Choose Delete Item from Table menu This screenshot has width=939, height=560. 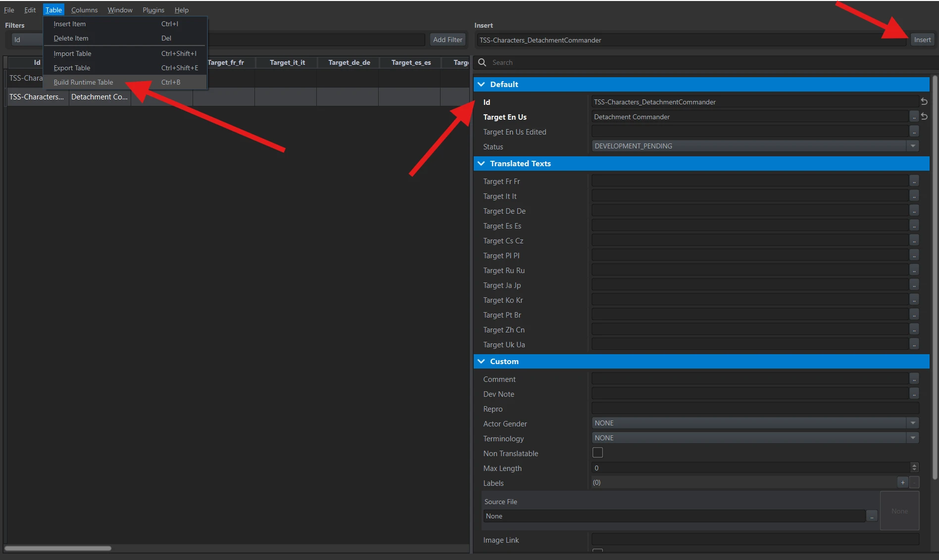tap(125, 38)
